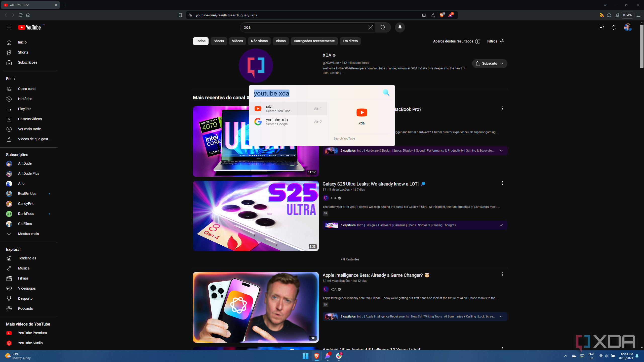Expand chapters for Apple Intelligence Beta video
This screenshot has height=362, width=644.
(501, 316)
